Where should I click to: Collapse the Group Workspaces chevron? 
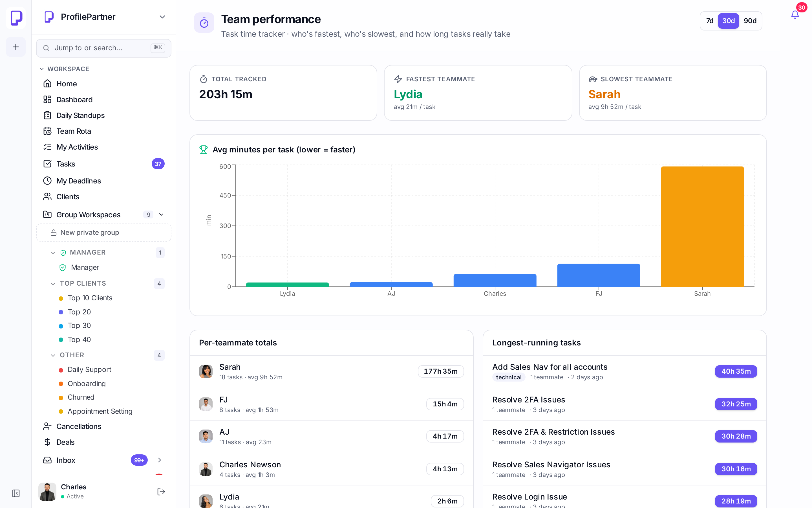tap(161, 214)
